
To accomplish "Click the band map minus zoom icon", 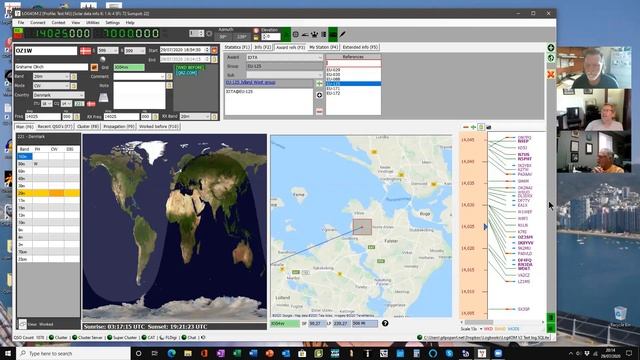I will 466,127.
